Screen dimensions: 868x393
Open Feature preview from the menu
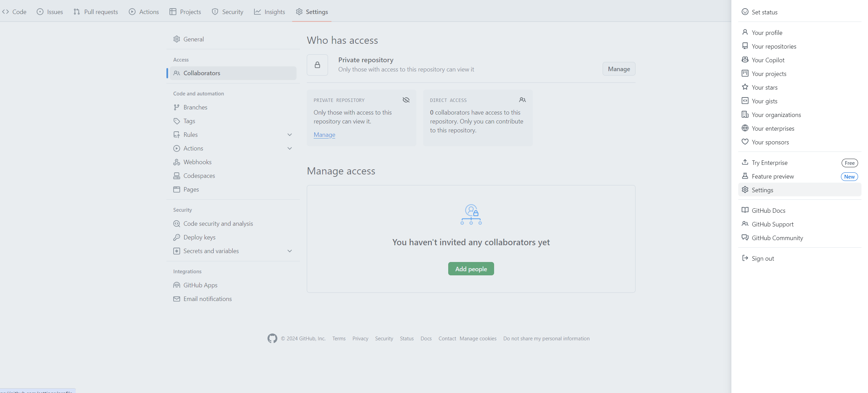pos(772,176)
